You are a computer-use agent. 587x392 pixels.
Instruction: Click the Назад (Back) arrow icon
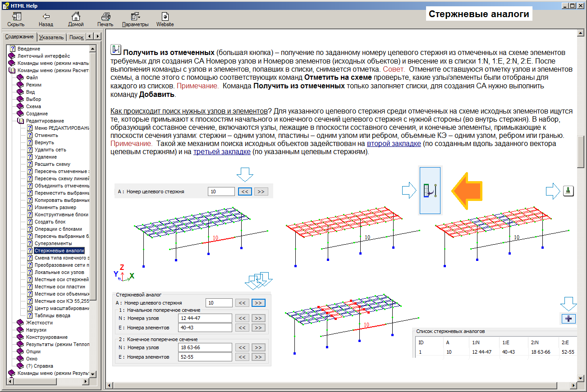pyautogui.click(x=46, y=17)
